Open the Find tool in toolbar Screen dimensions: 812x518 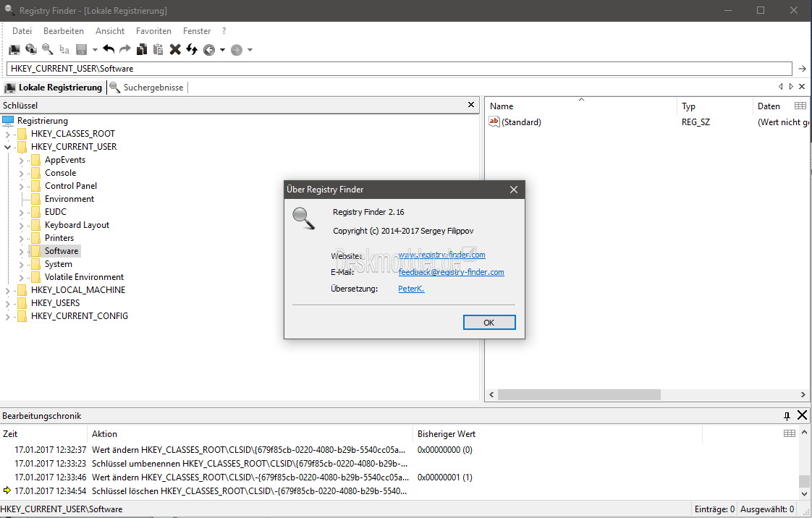tap(48, 50)
